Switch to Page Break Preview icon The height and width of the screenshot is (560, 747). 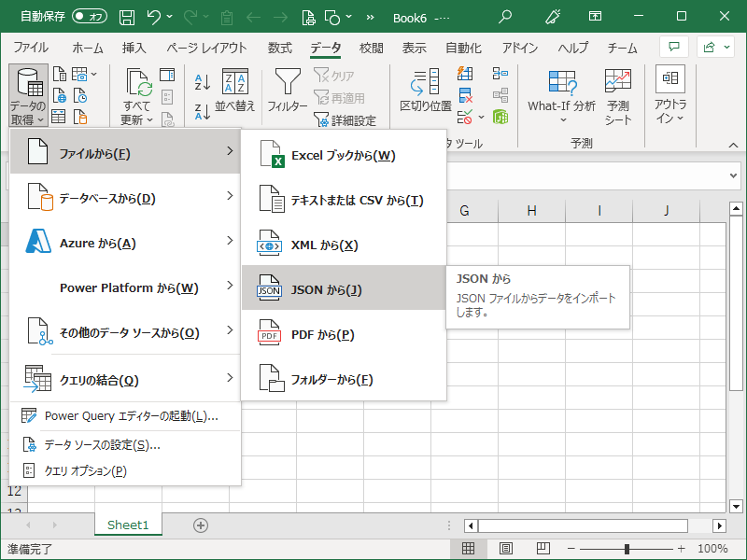click(543, 549)
